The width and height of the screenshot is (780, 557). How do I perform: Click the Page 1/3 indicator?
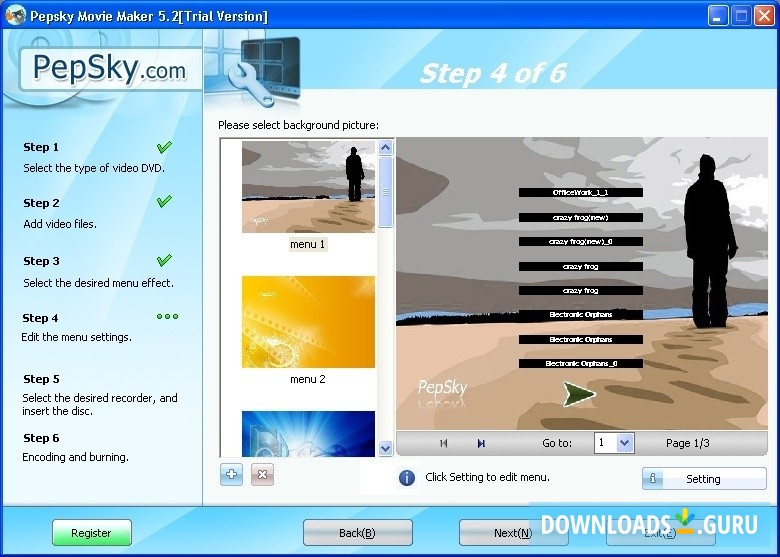687,443
